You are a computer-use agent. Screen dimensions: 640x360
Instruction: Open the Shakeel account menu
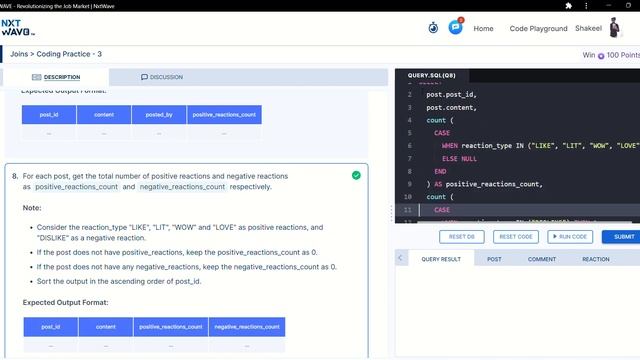588,28
